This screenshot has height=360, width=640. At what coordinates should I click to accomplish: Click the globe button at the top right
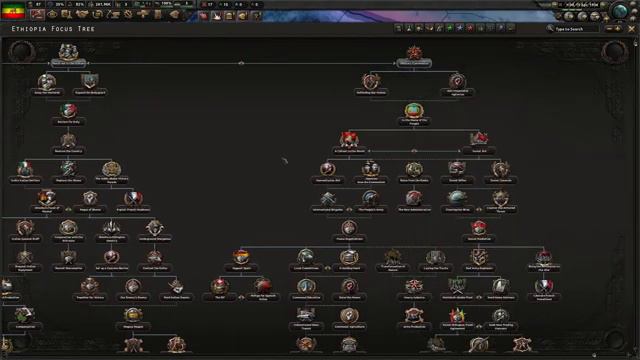point(619,11)
